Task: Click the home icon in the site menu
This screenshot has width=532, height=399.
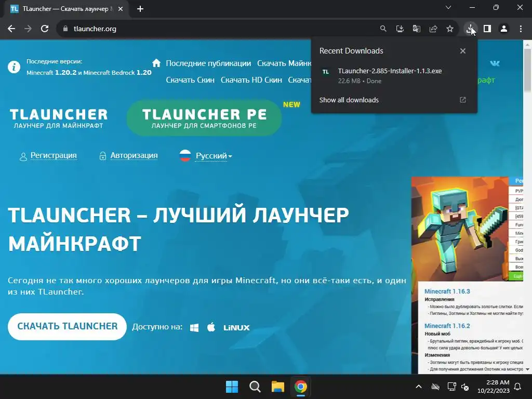Action: [156, 63]
